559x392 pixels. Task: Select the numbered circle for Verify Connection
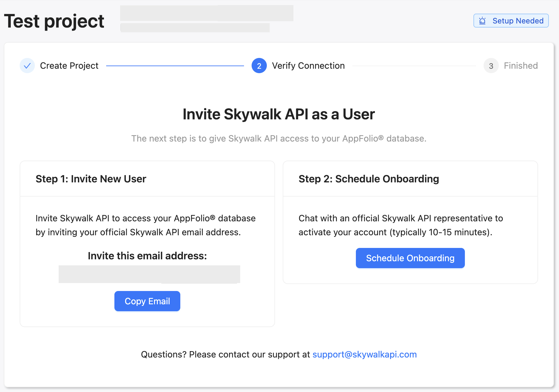tap(259, 66)
